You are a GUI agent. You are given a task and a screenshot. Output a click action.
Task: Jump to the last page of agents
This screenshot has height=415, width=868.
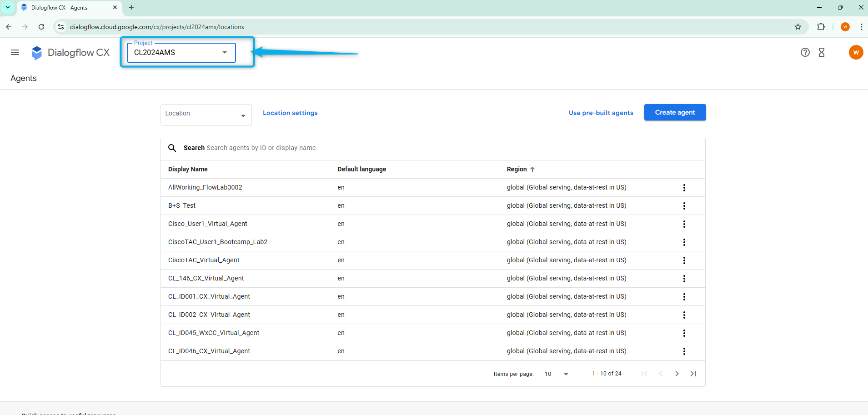point(693,374)
